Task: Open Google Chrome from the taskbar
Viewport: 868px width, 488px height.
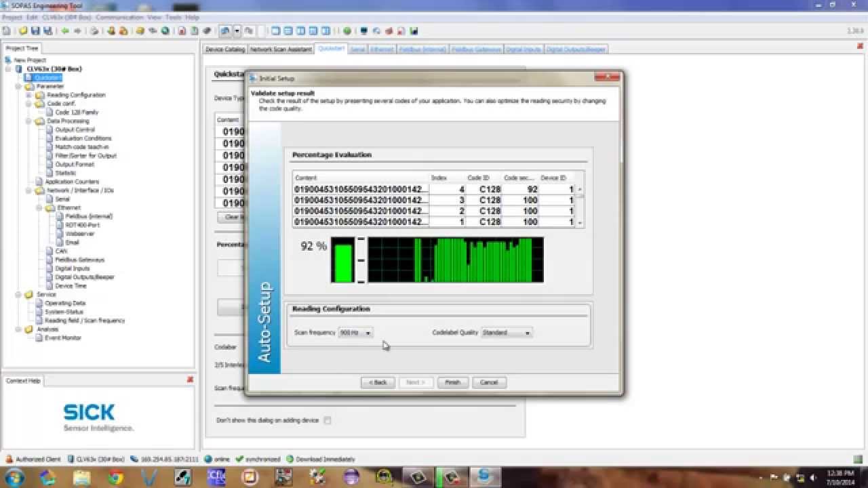Action: point(115,477)
